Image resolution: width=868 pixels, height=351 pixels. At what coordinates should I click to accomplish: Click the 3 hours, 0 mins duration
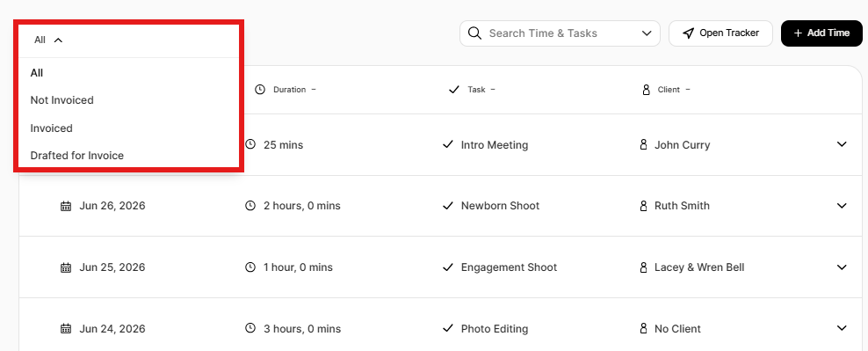pos(302,329)
